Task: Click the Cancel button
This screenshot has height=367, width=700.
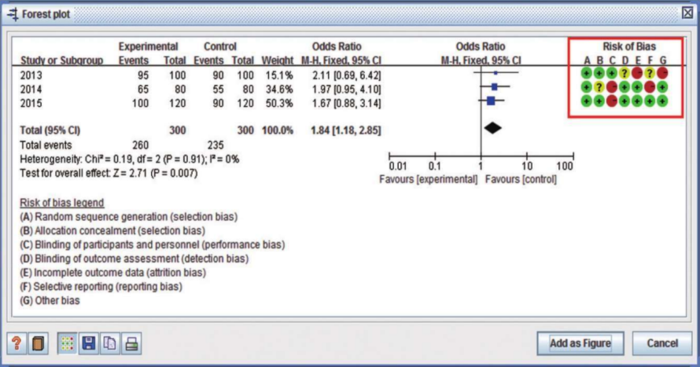Action: pos(662,343)
